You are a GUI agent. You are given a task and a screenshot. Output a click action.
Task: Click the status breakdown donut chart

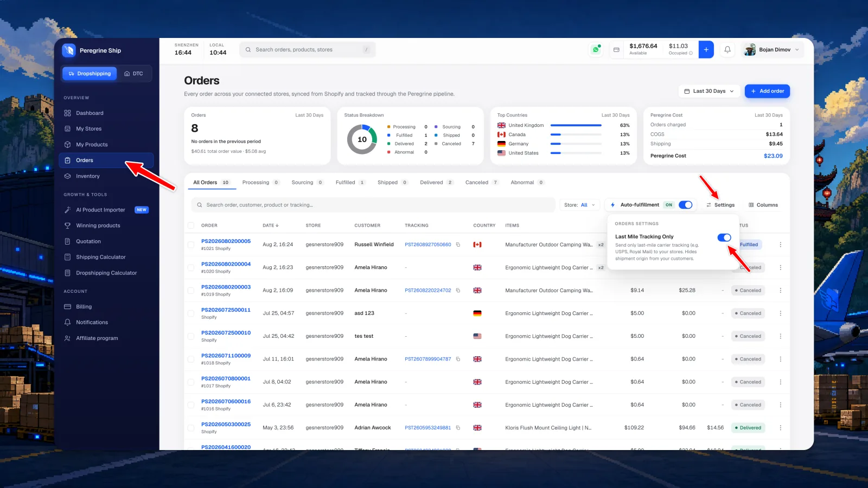[x=362, y=139]
